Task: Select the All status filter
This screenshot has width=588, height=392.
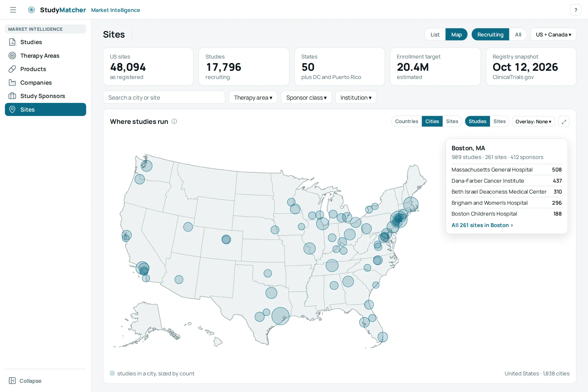Action: [518, 35]
